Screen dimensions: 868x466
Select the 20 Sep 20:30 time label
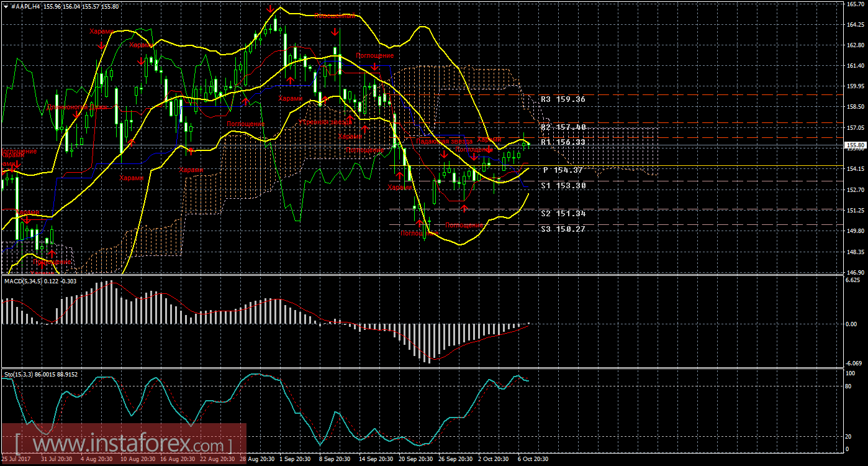click(416, 459)
